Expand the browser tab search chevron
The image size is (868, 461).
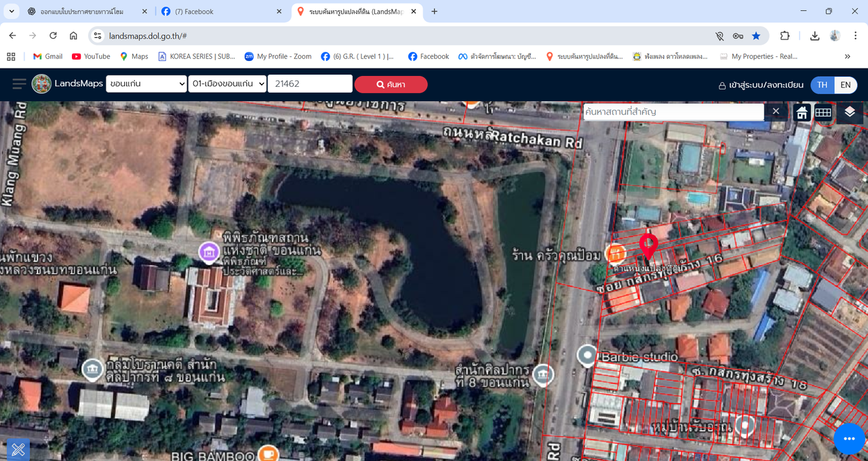pos(12,12)
